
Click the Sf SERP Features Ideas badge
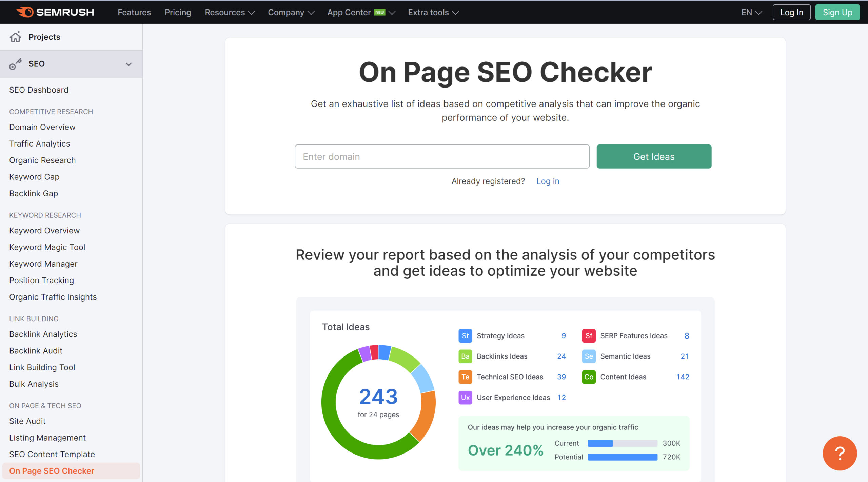pyautogui.click(x=589, y=335)
